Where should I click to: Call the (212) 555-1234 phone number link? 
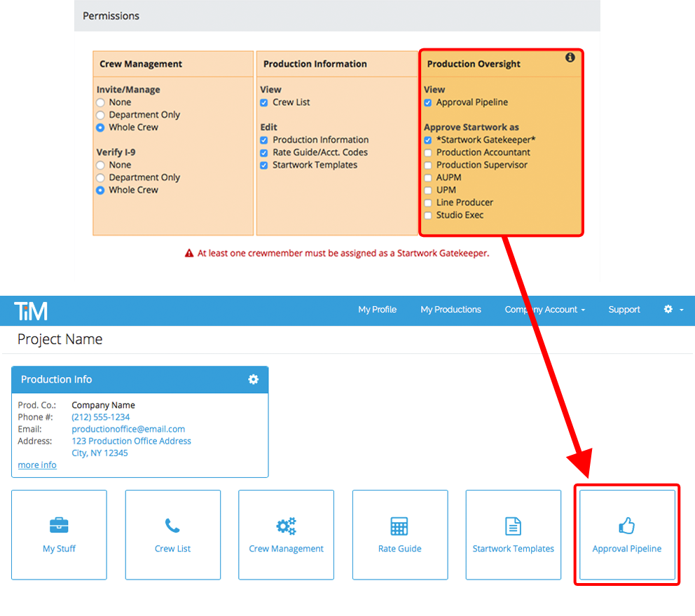pos(100,416)
